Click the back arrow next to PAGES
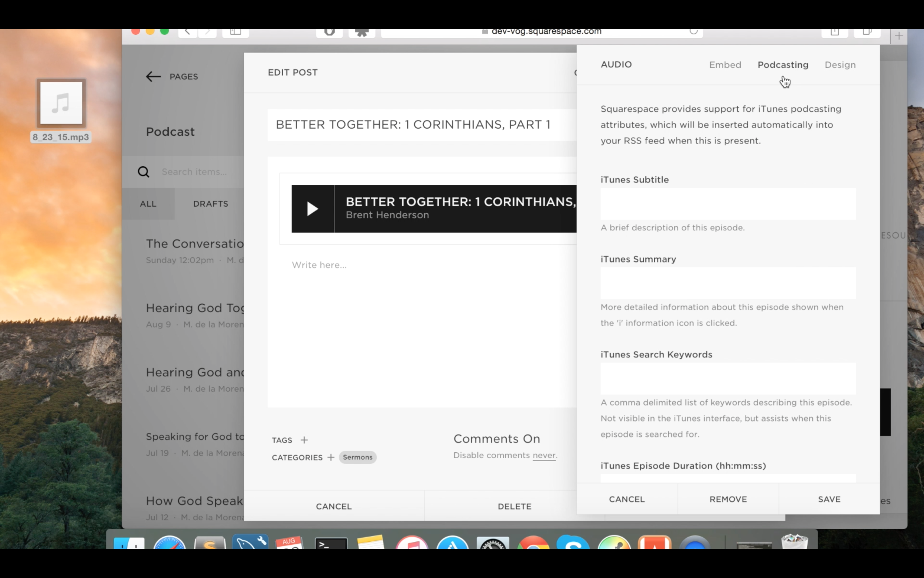The image size is (924, 578). point(153,77)
